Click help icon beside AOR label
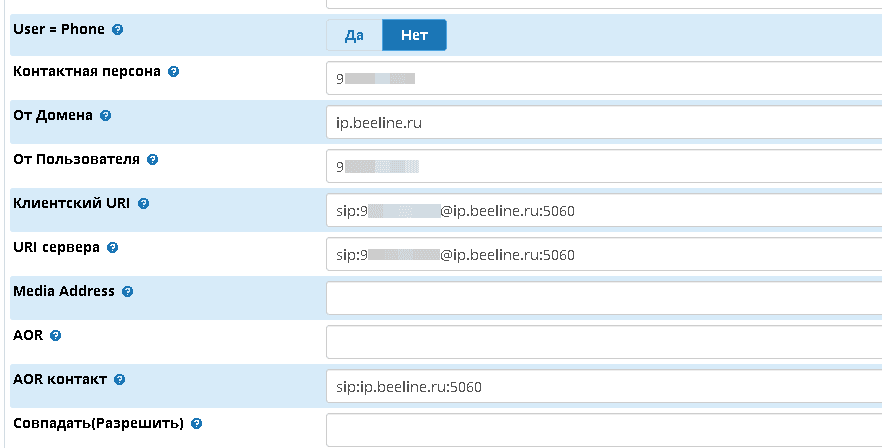 click(55, 335)
